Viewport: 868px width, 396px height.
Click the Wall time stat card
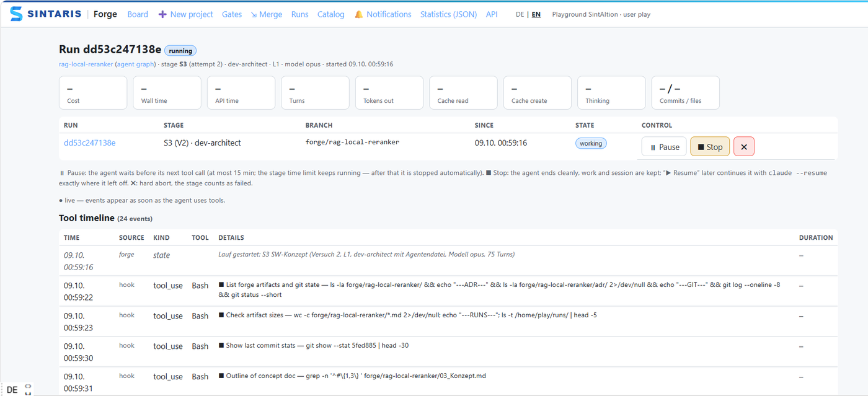[167, 93]
